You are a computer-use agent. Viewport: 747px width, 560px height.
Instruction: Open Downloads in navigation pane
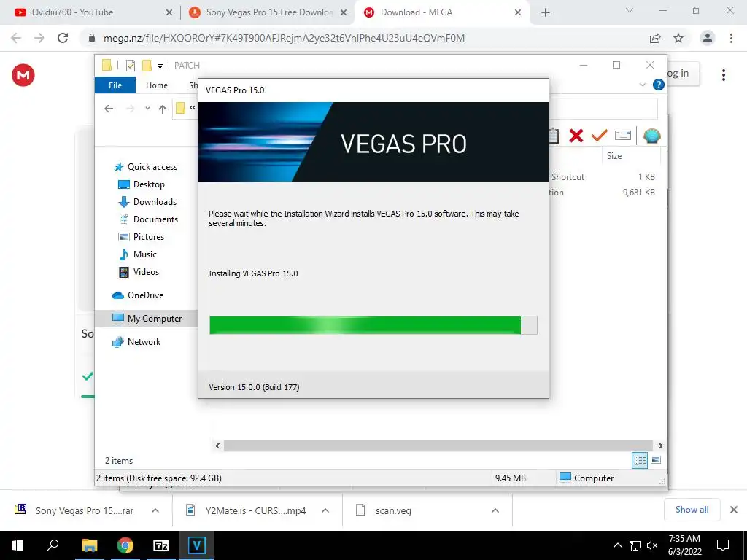coord(147,202)
